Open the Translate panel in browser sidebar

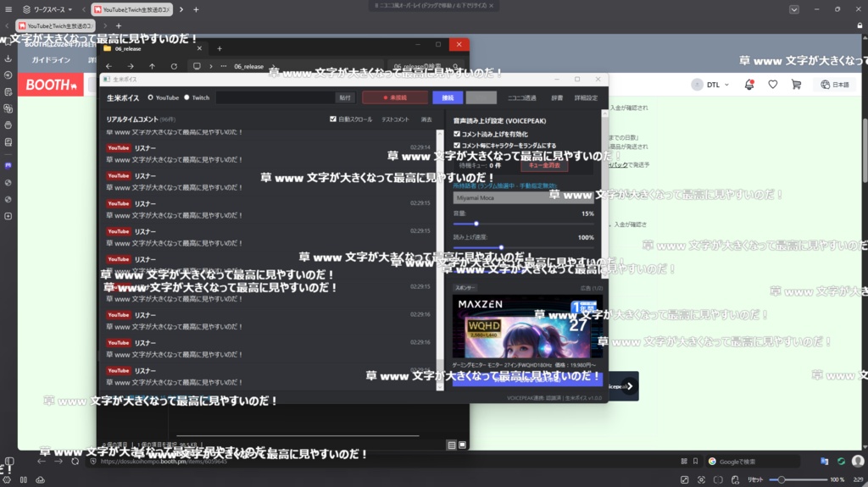pyautogui.click(x=8, y=108)
